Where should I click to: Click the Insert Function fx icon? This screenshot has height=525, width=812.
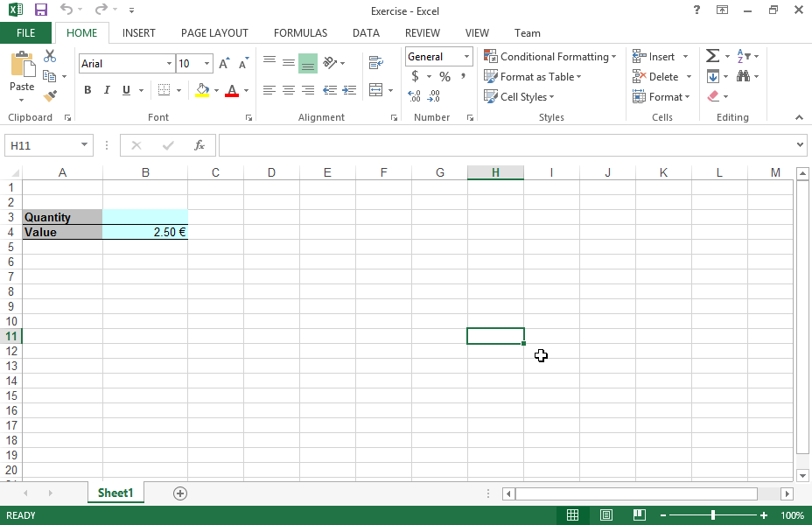tap(199, 145)
